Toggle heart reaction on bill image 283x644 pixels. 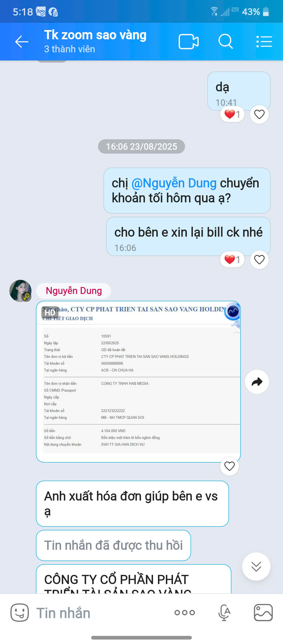[229, 466]
